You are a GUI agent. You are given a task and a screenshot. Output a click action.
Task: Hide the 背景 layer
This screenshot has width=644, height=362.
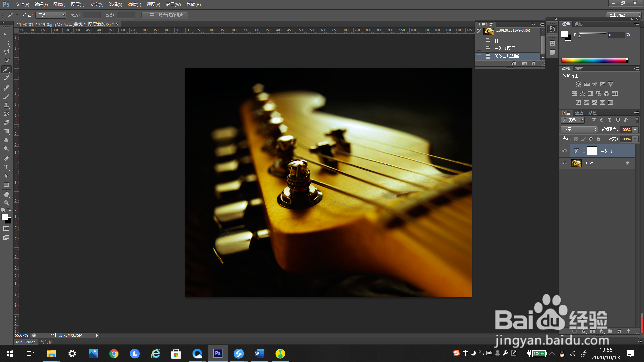[x=565, y=163]
